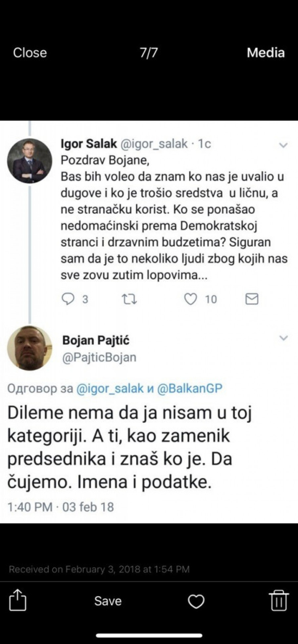This screenshot has width=298, height=644.
Task: Open Bojan Pajtić's profile picture
Action: [x=30, y=348]
